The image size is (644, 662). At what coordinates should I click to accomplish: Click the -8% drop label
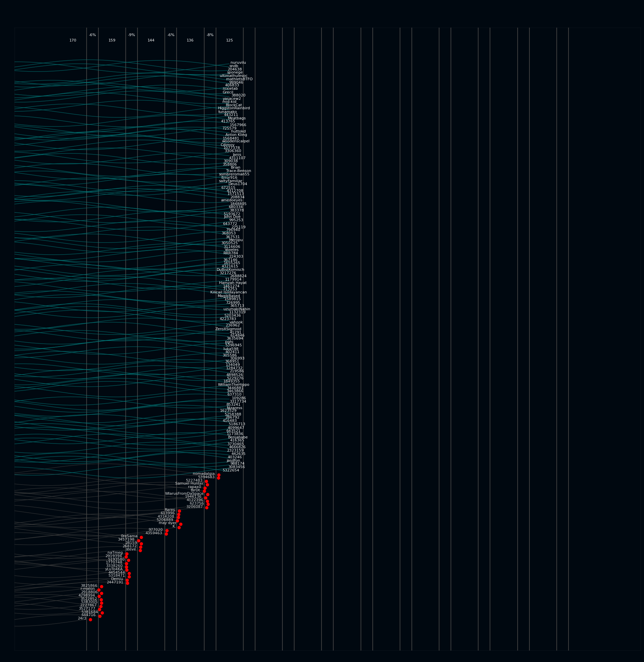pos(210,35)
